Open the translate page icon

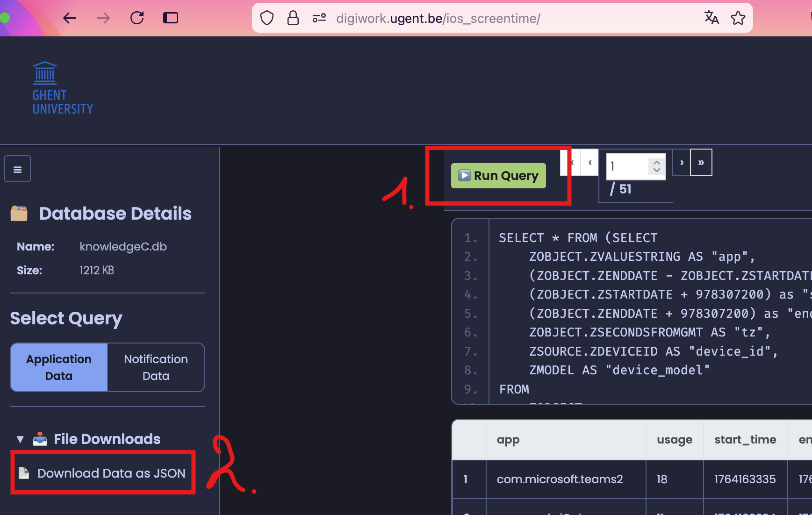711,18
